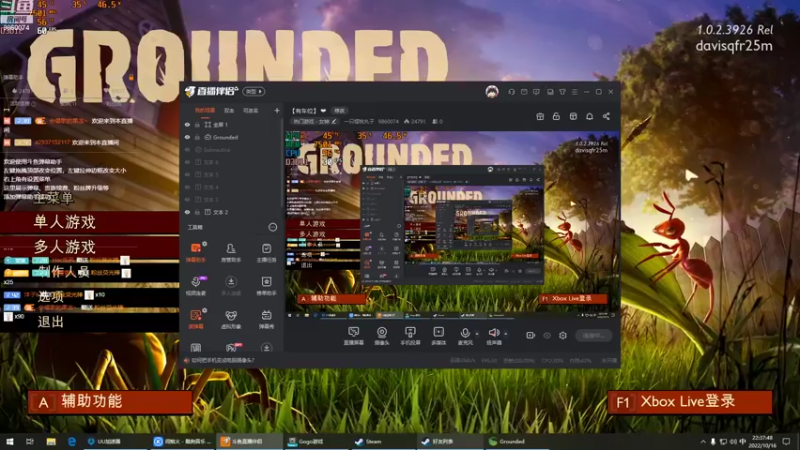Show the 文本 3 source layer
Screen dimensions: 800x450
click(187, 199)
